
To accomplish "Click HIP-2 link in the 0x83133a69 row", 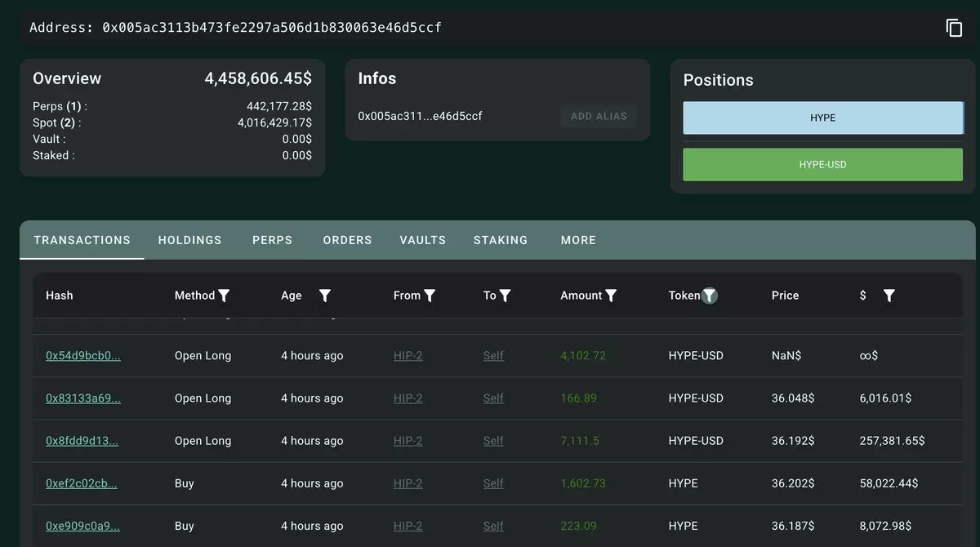I will (x=408, y=398).
